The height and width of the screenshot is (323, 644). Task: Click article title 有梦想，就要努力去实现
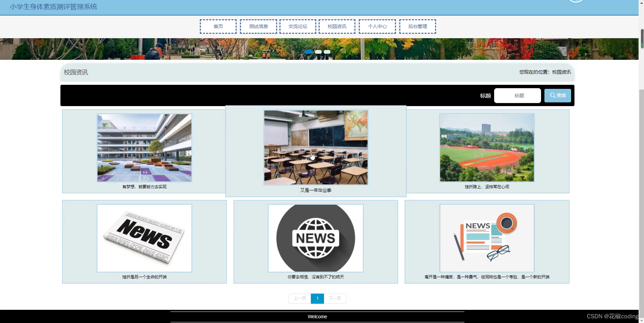click(144, 187)
